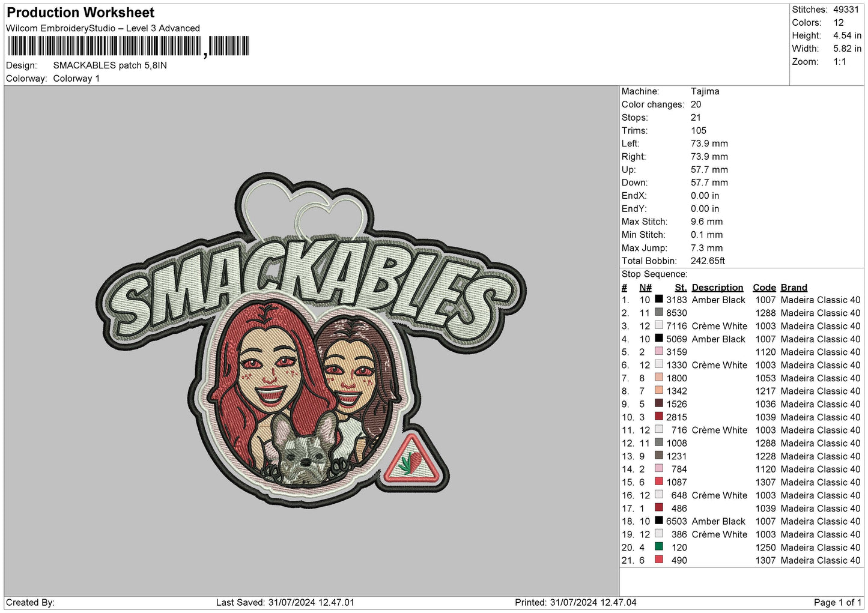Click code '1120' in stop row 5
Image resolution: width=868 pixels, height=613 pixels.
tap(766, 352)
